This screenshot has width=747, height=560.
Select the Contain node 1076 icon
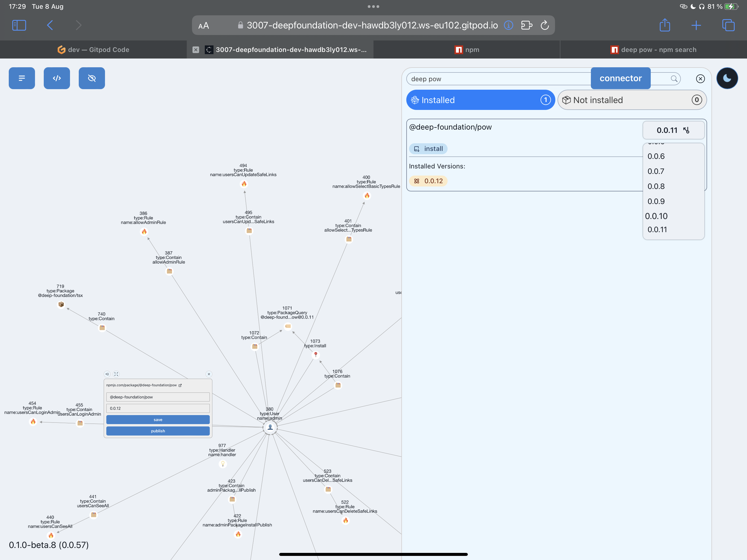(338, 385)
